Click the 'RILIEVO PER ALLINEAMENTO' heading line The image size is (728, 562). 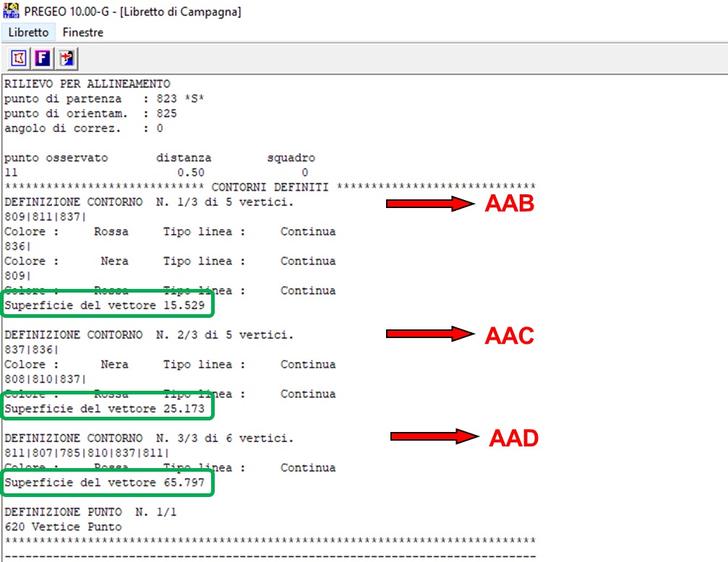tap(87, 84)
